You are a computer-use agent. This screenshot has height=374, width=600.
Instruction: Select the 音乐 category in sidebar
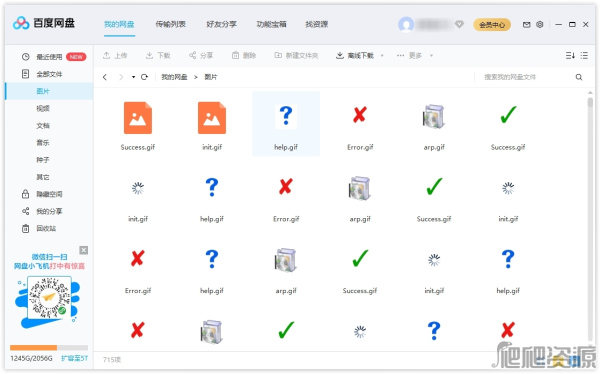(x=43, y=143)
